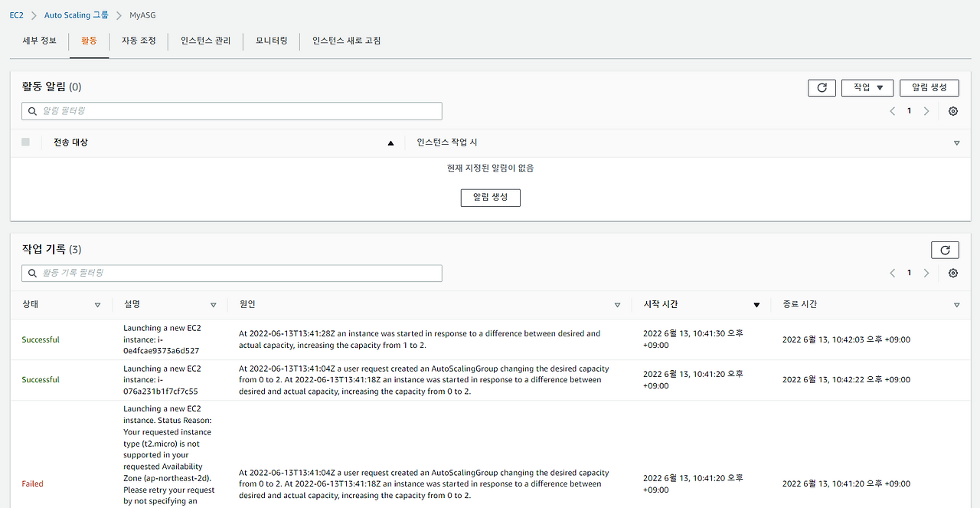Click 작업 기록 (3) section heading
The height and width of the screenshot is (508, 980).
(x=51, y=249)
